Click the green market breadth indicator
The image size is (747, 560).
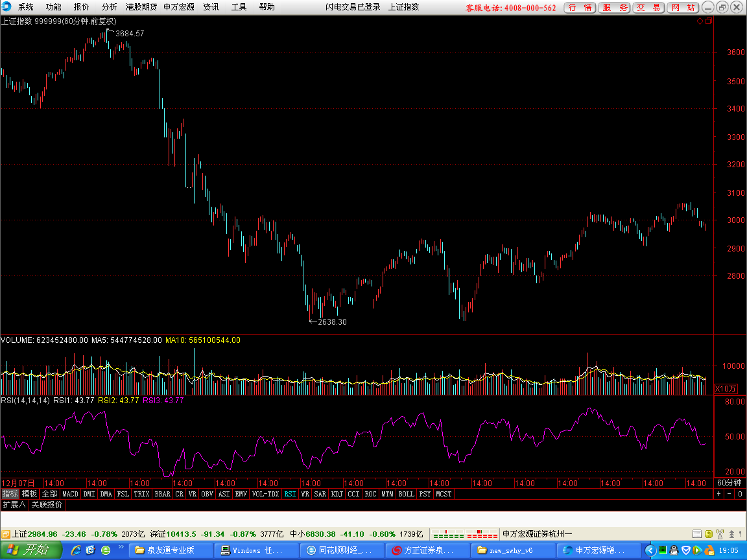coord(448,534)
